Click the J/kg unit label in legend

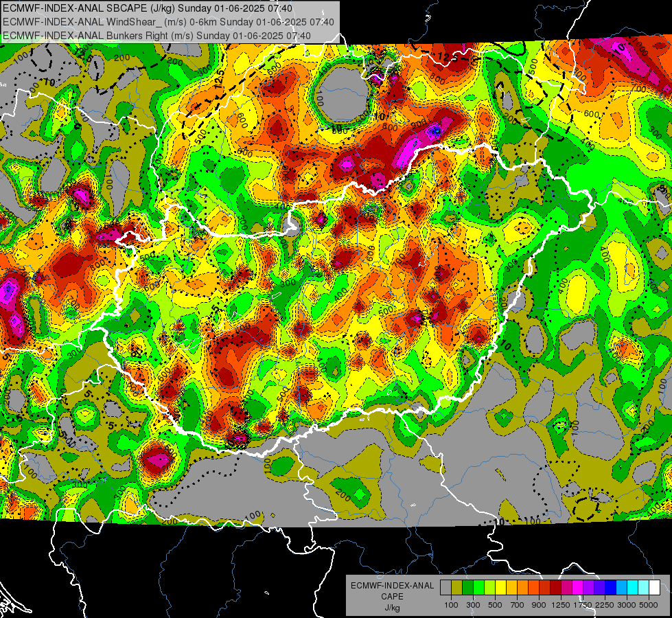392,608
